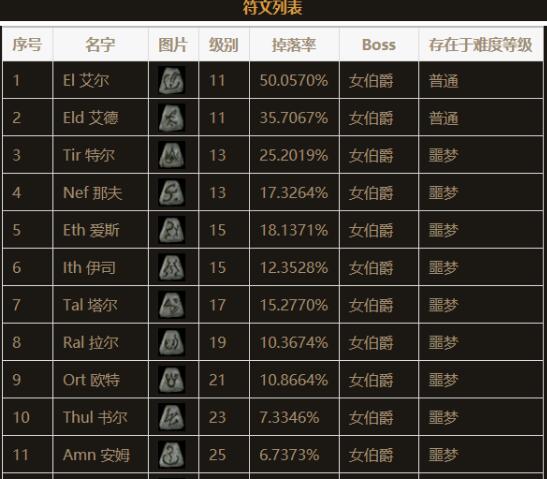Click the Tal rune stone icon
This screenshot has height=479, width=547.
pos(172,305)
